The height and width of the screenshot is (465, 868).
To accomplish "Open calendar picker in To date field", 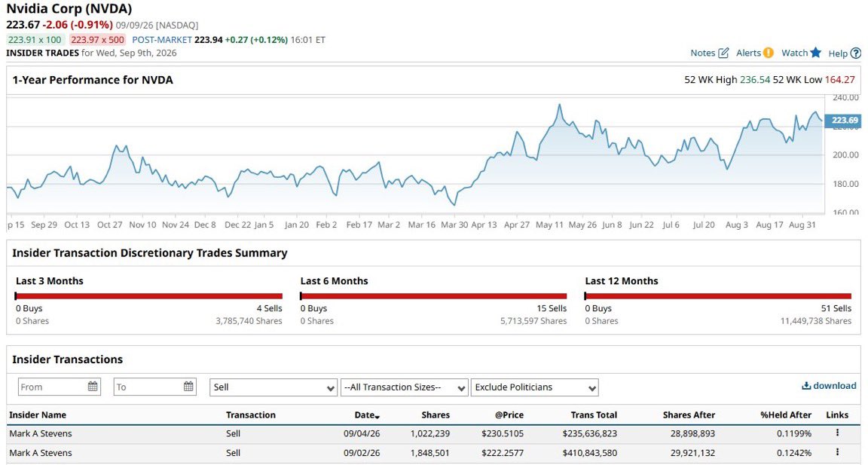I will (189, 387).
